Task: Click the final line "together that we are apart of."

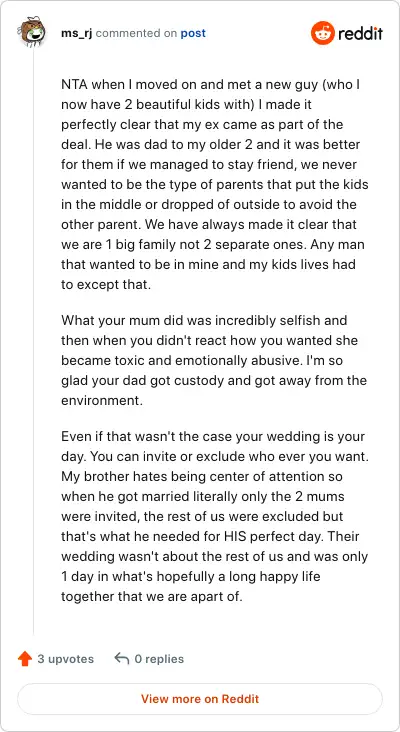Action: [x=152, y=596]
